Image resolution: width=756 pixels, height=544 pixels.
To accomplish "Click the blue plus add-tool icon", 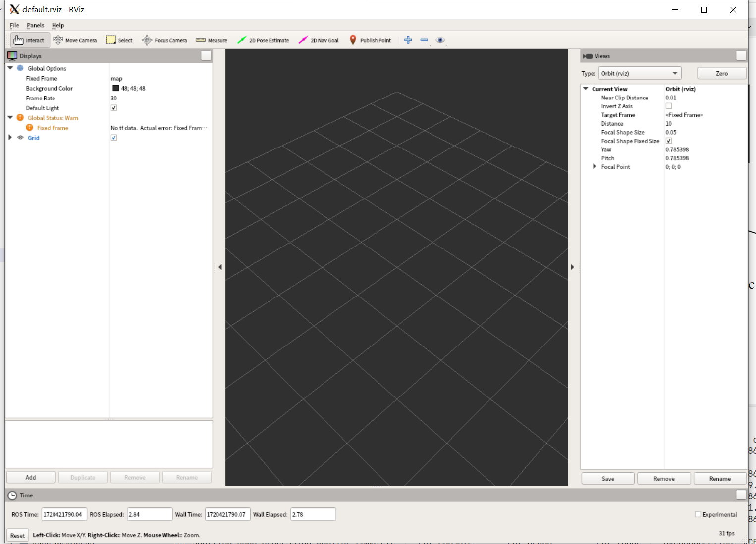I will tap(408, 40).
